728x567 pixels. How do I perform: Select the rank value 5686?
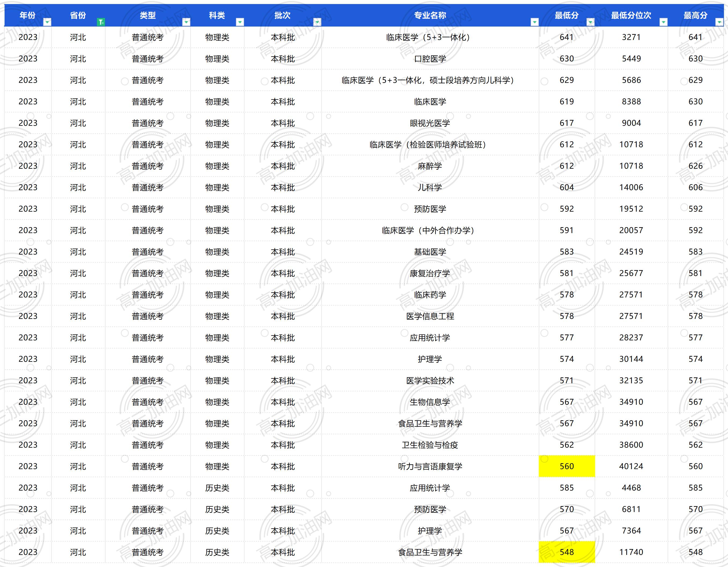631,80
